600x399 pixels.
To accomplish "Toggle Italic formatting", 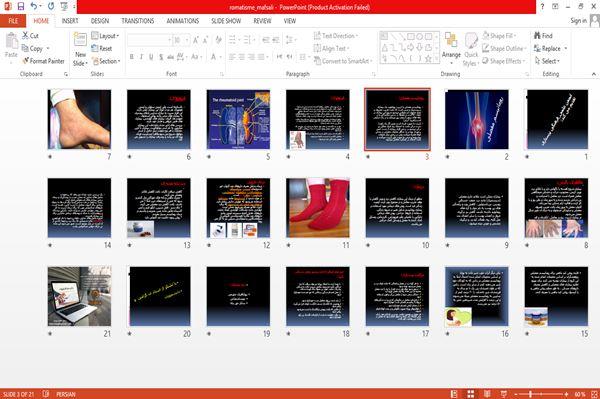I will [141, 57].
